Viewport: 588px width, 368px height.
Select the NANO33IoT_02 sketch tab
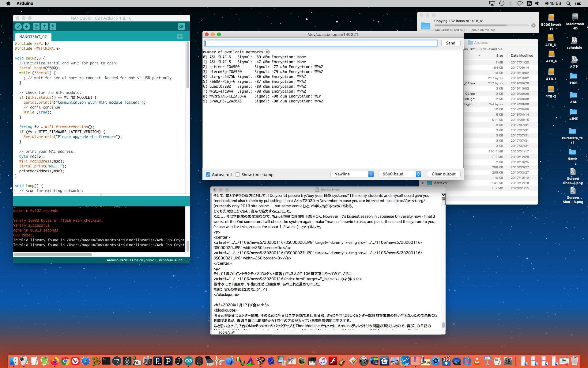(x=33, y=36)
